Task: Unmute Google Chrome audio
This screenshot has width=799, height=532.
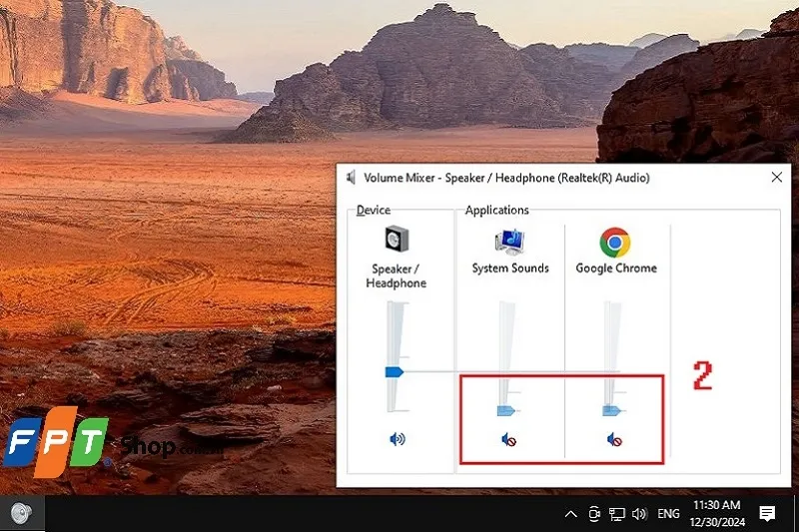Action: 615,439
